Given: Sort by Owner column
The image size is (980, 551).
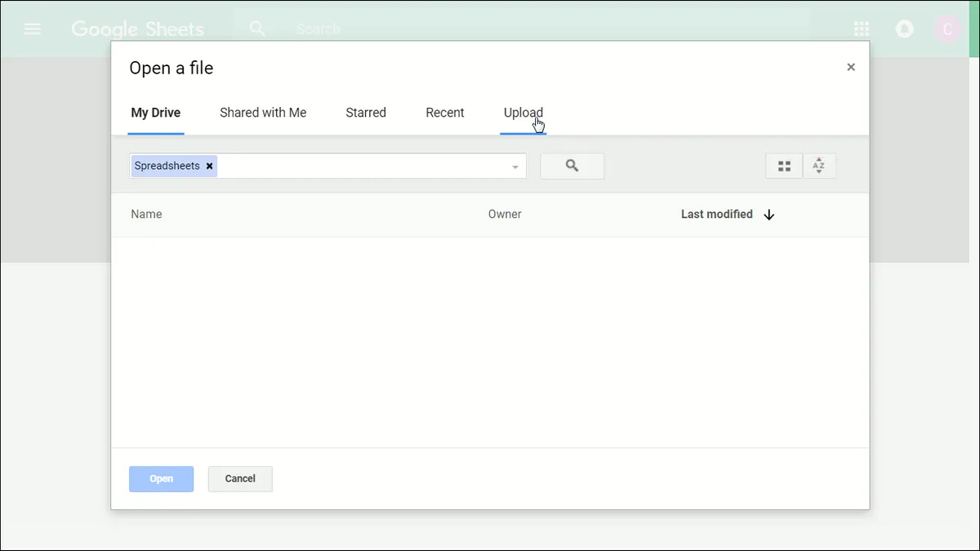Looking at the screenshot, I should (x=505, y=214).
